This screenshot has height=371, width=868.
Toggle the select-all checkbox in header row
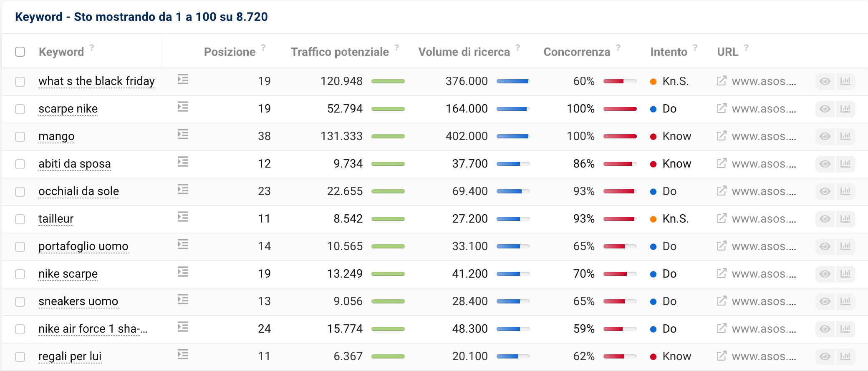tap(20, 52)
